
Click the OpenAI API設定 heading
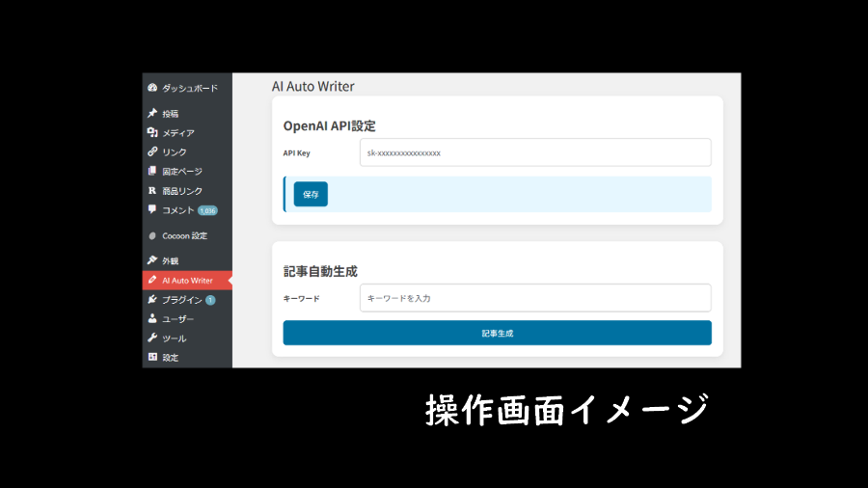point(330,126)
